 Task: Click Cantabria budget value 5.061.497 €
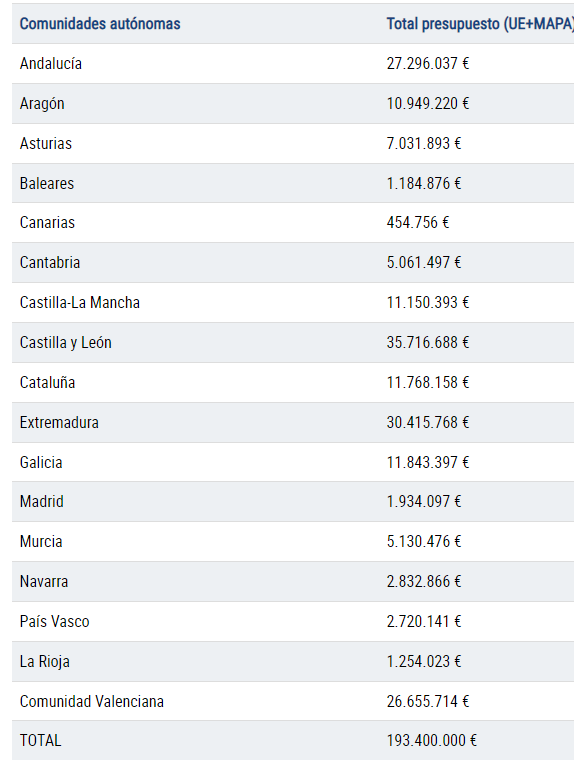424,262
